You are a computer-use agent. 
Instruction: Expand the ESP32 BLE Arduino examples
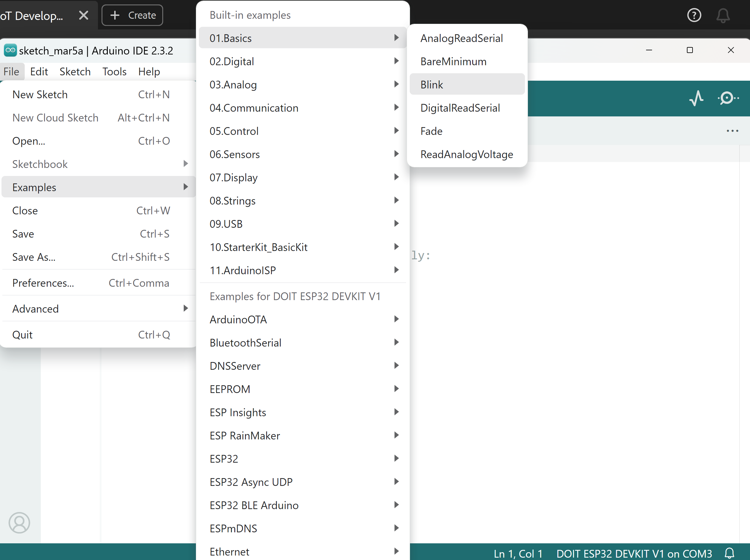click(303, 505)
